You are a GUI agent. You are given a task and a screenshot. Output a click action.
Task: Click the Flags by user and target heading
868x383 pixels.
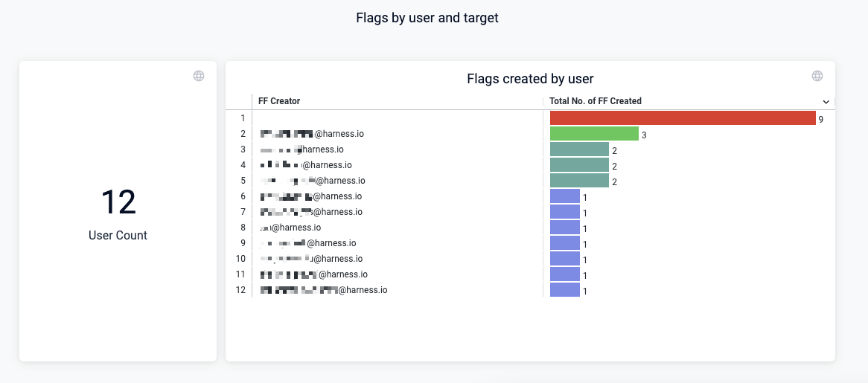pyautogui.click(x=427, y=18)
